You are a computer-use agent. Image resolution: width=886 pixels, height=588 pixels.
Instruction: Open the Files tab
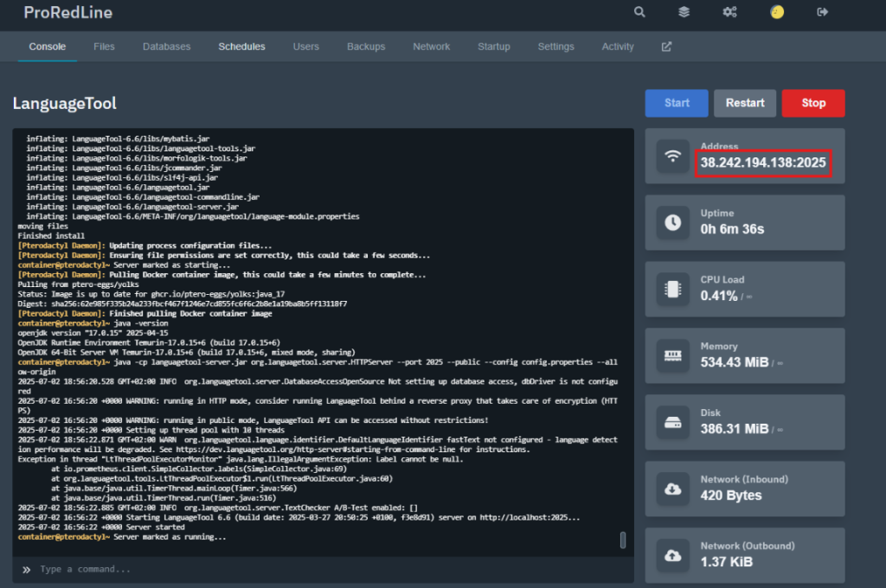[104, 47]
